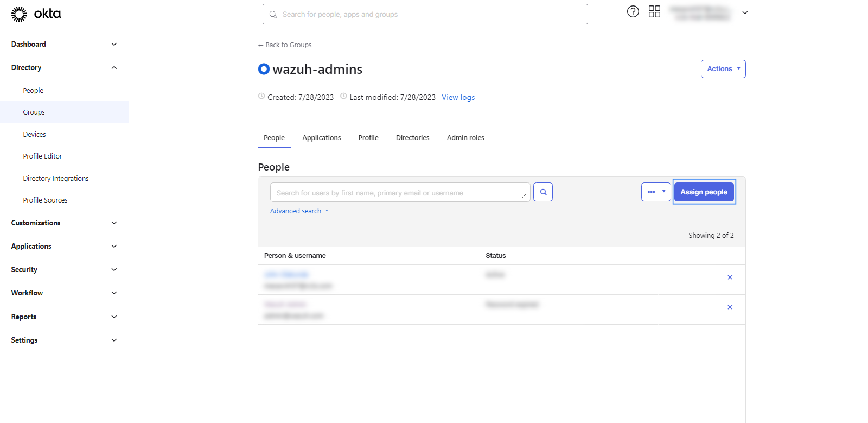Expand the Actions dropdown
Screen dimensions: 868x423
coord(723,69)
